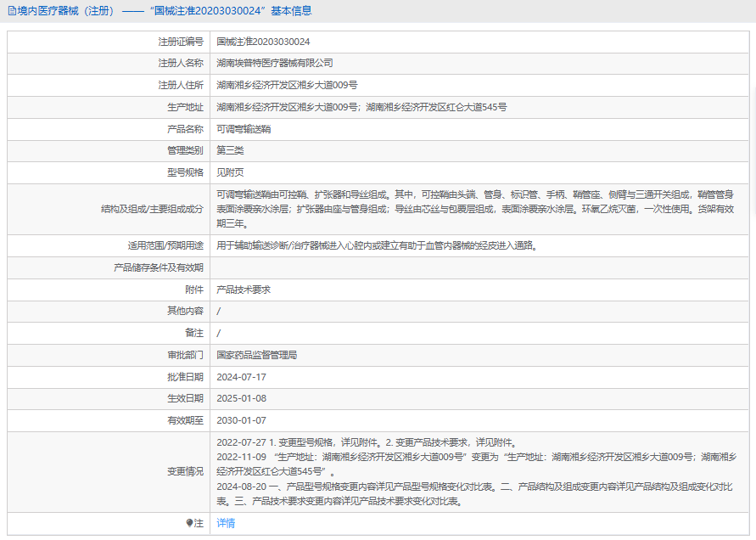The image size is (756, 540).
Task: Click the 适用范围/预期用途 label
Action: tap(165, 245)
